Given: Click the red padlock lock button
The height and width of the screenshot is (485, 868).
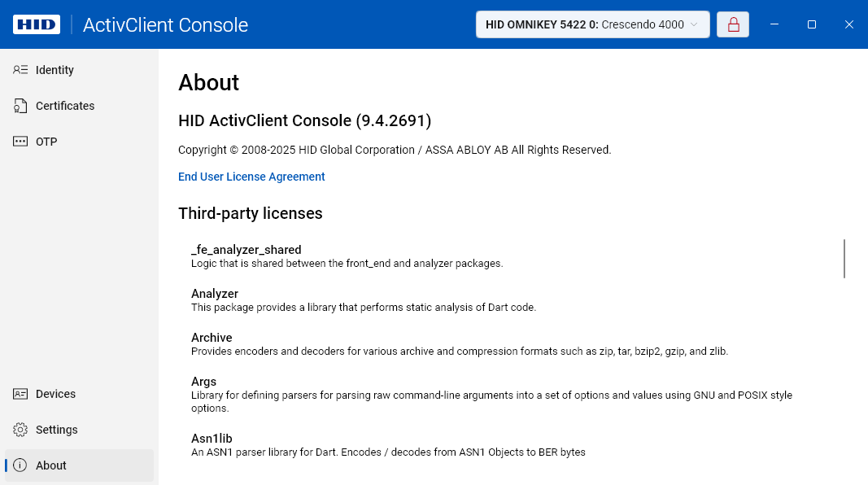Looking at the screenshot, I should pyautogui.click(x=733, y=24).
